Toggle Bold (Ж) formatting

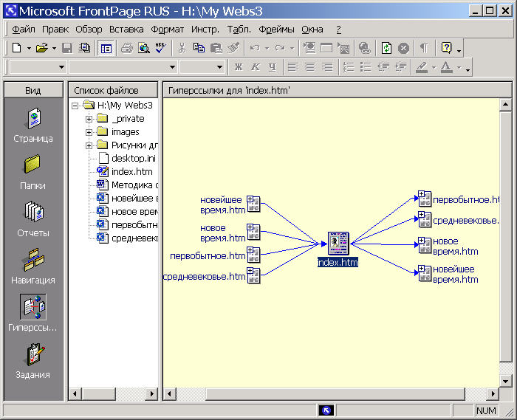click(239, 67)
